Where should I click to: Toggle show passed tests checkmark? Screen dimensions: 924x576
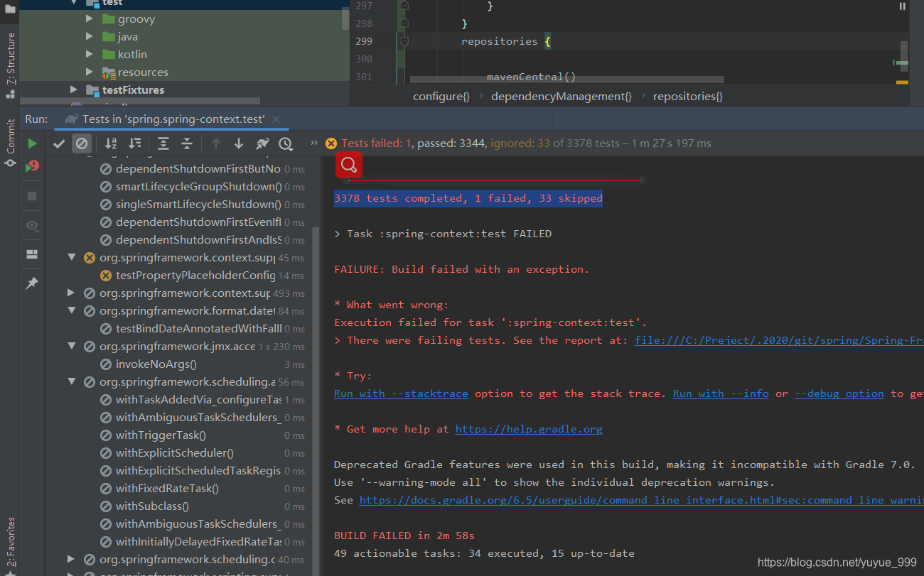(59, 143)
